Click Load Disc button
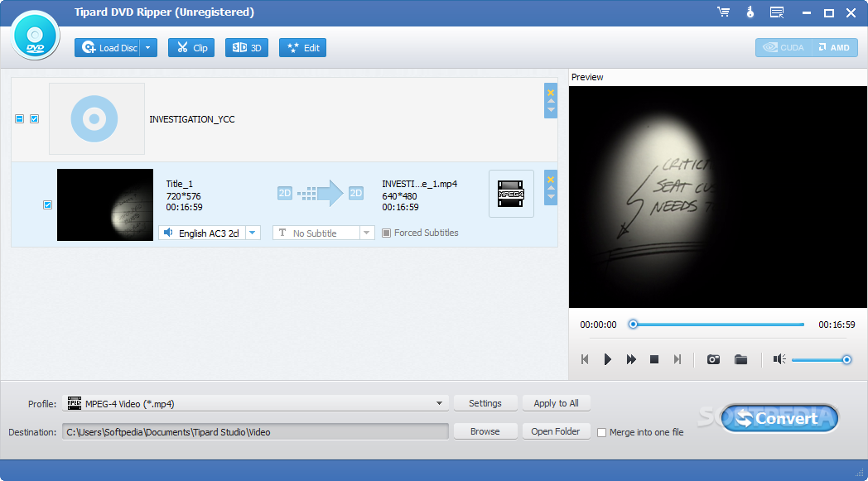The image size is (868, 481). point(108,47)
